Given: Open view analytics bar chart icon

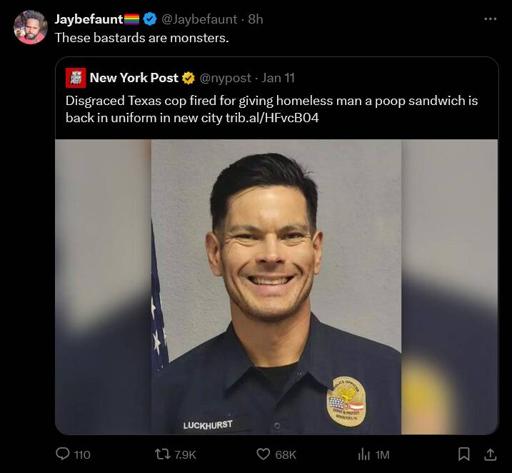Looking at the screenshot, I should click(x=364, y=454).
